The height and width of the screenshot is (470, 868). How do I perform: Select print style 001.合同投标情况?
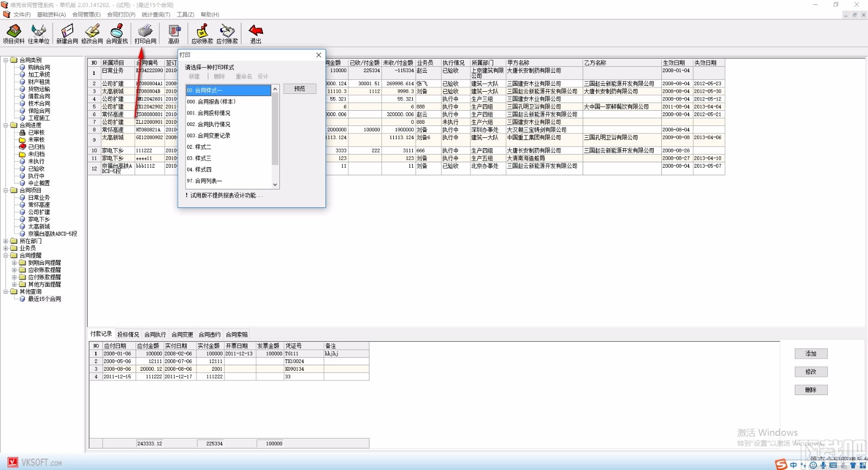point(228,113)
